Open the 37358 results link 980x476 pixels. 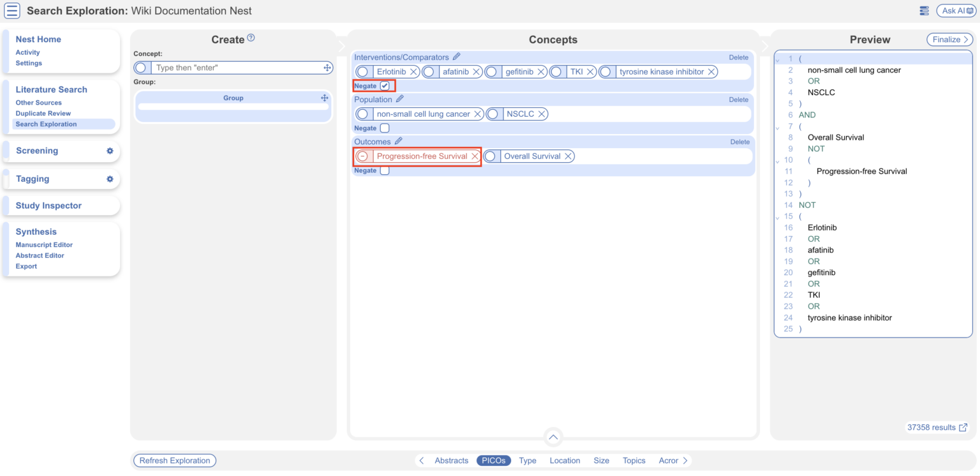click(937, 427)
